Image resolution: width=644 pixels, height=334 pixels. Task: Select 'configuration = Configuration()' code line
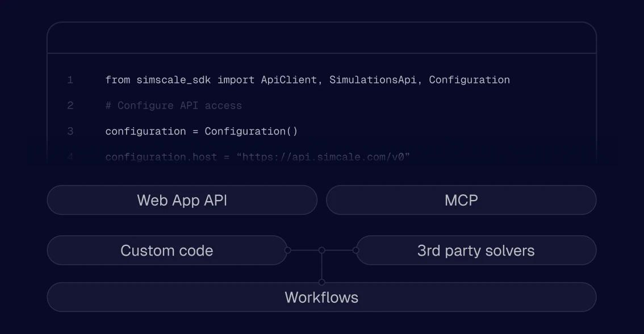coord(201,131)
